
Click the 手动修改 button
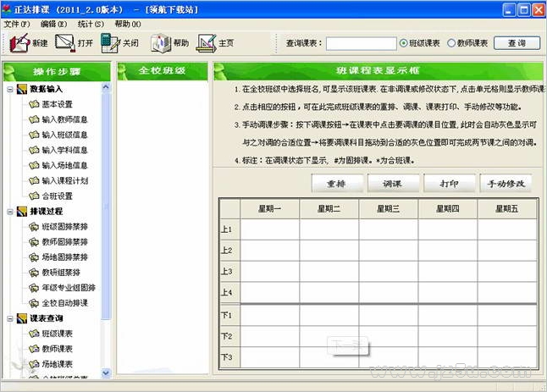point(506,184)
